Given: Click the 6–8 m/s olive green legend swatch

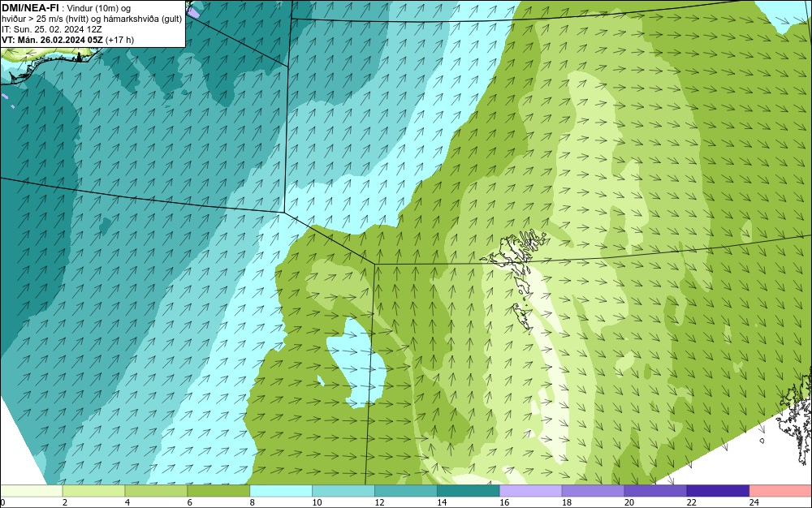Looking at the screenshot, I should pos(218,490).
